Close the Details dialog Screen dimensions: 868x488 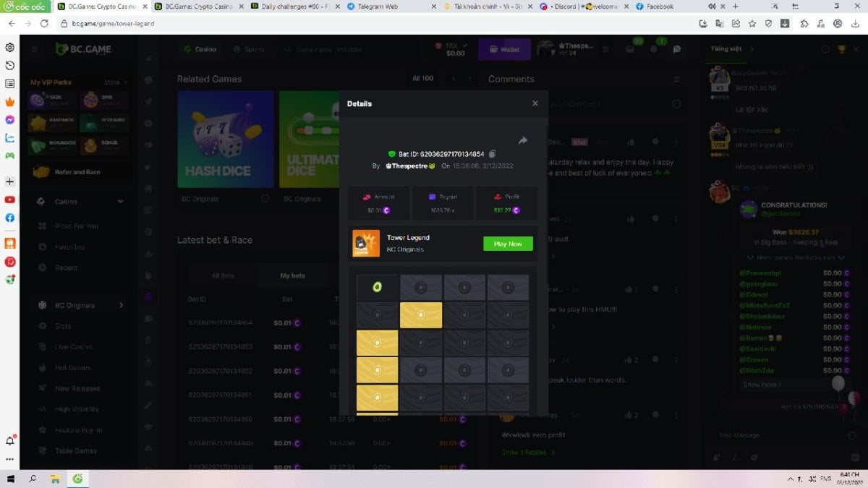tap(535, 103)
